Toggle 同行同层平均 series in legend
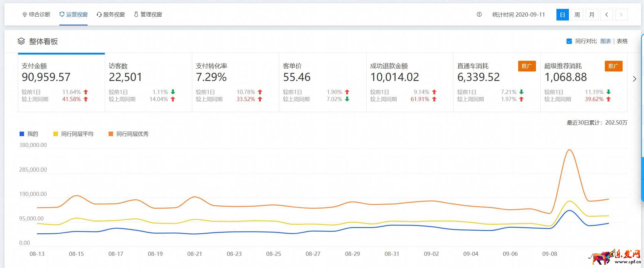This screenshot has width=644, height=268. pyautogui.click(x=73, y=134)
